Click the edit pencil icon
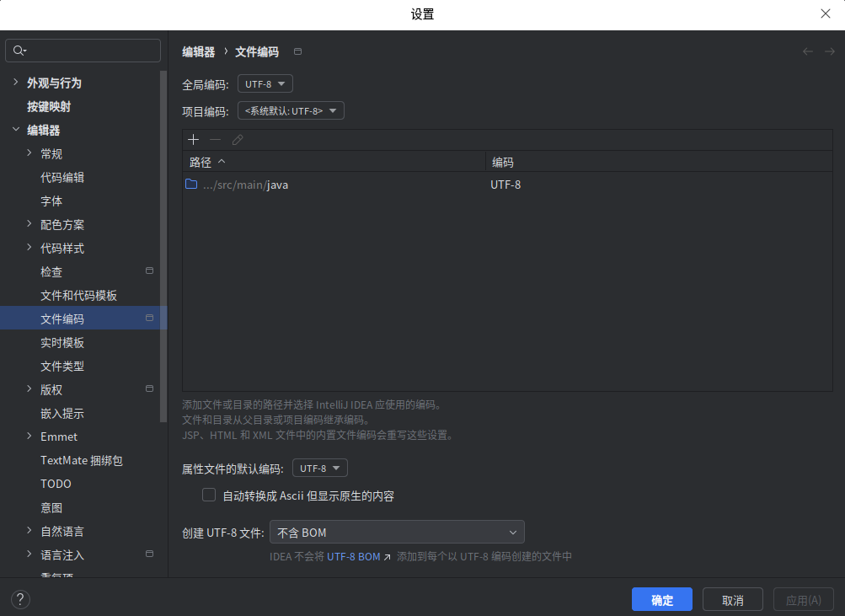The height and width of the screenshot is (616, 845). (x=238, y=140)
